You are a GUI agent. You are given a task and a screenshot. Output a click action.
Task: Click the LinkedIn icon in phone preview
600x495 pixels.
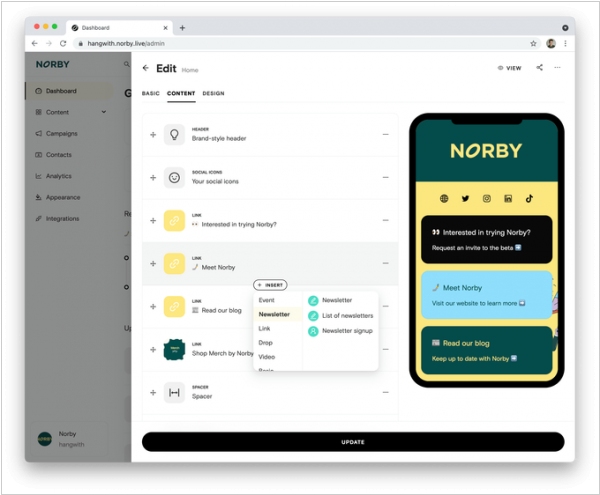point(508,199)
